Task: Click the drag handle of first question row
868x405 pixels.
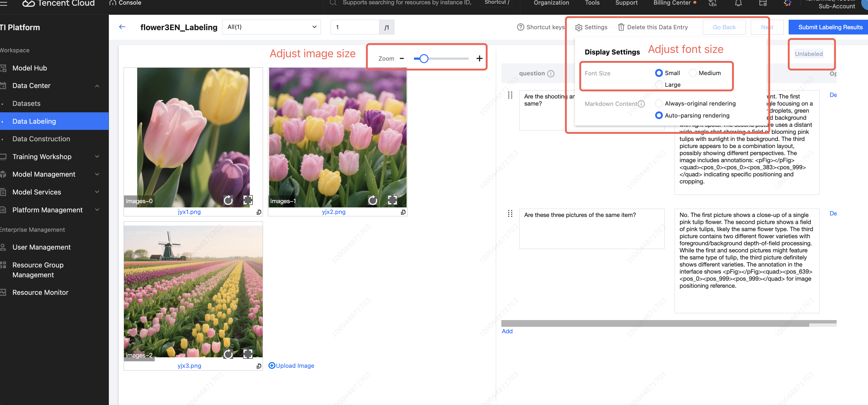Action: coord(510,95)
